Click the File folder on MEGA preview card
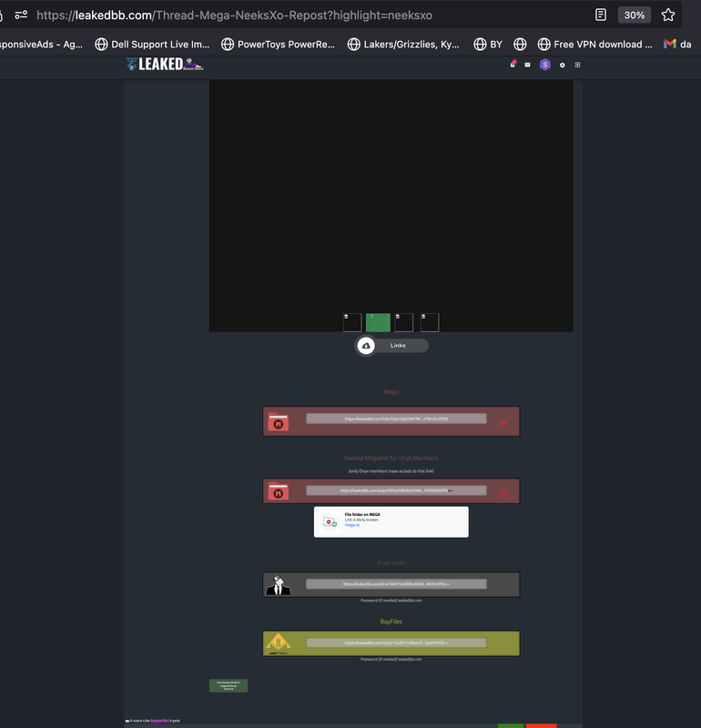This screenshot has width=701, height=728. point(391,521)
